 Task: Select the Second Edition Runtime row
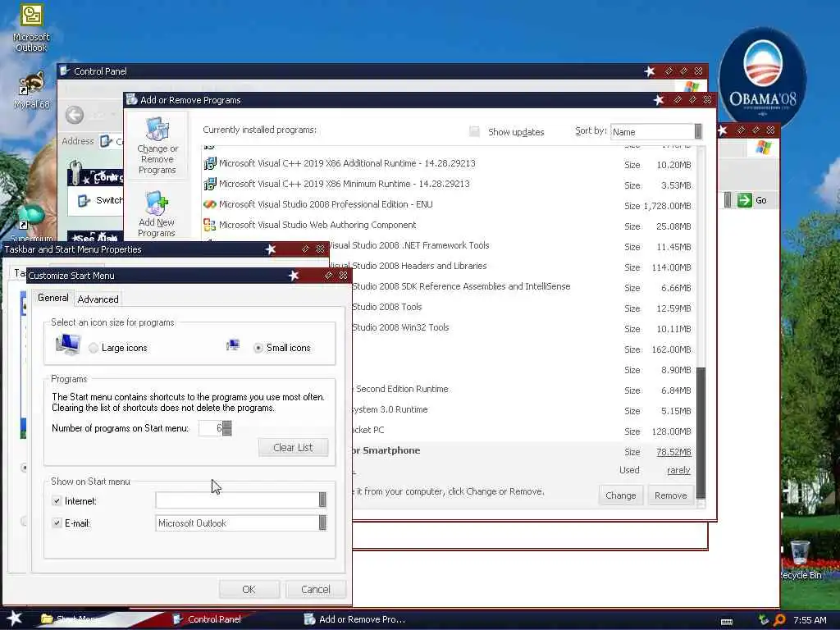[x=523, y=390]
